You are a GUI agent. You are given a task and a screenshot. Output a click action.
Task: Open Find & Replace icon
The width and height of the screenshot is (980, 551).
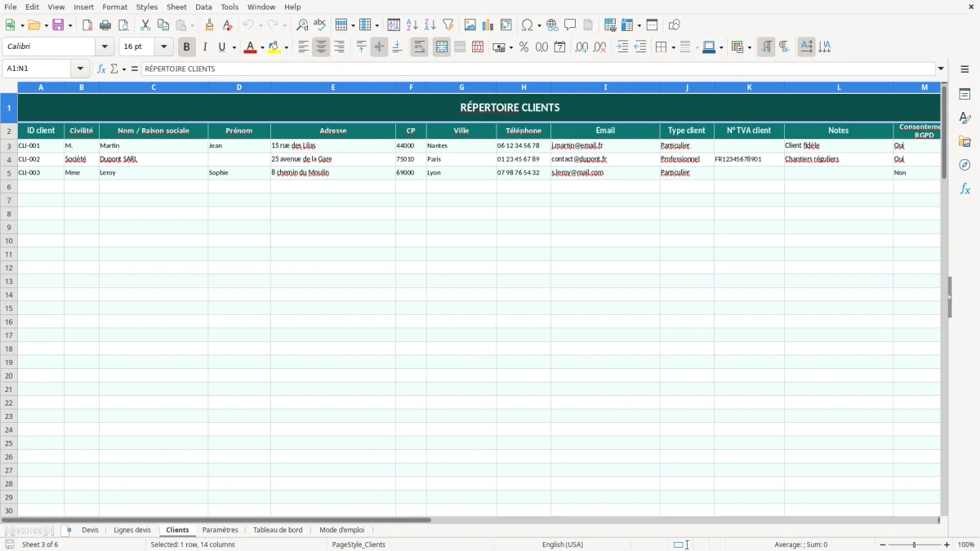pos(301,25)
